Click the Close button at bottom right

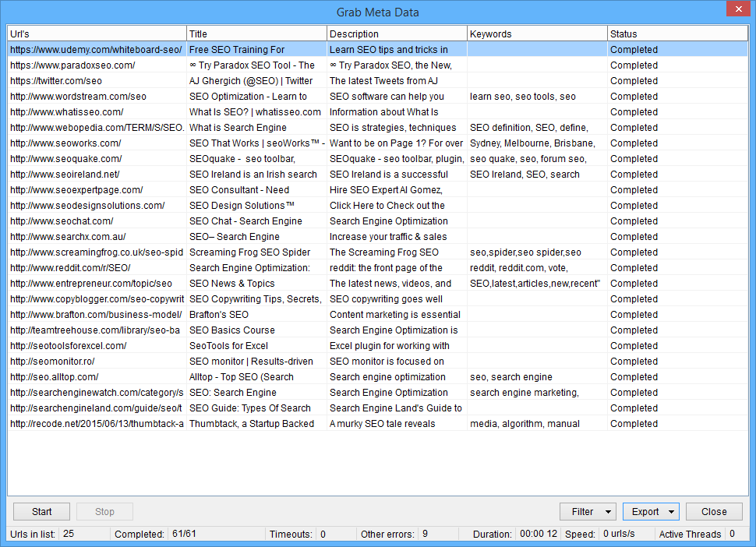tap(714, 512)
